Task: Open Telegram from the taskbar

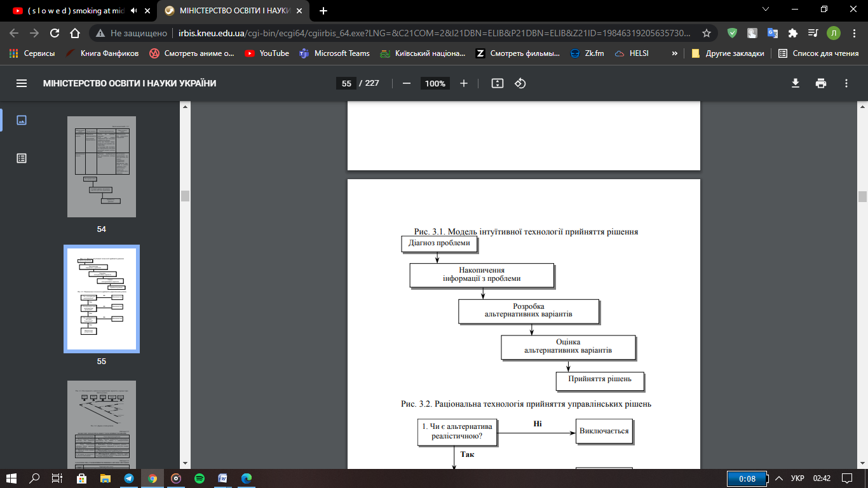Action: (x=129, y=478)
